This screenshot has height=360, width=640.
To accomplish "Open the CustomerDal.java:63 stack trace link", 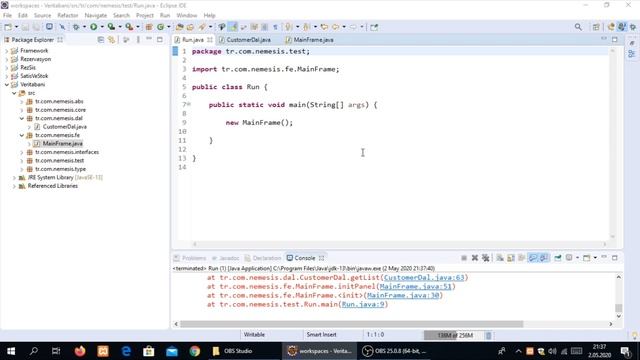I will click(424, 278).
